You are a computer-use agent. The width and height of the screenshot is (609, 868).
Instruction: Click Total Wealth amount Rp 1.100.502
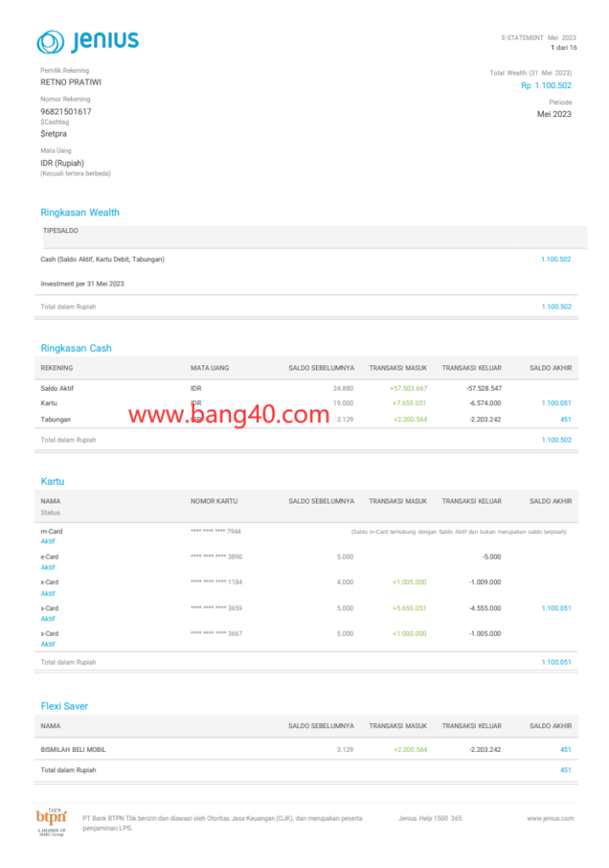click(x=546, y=86)
